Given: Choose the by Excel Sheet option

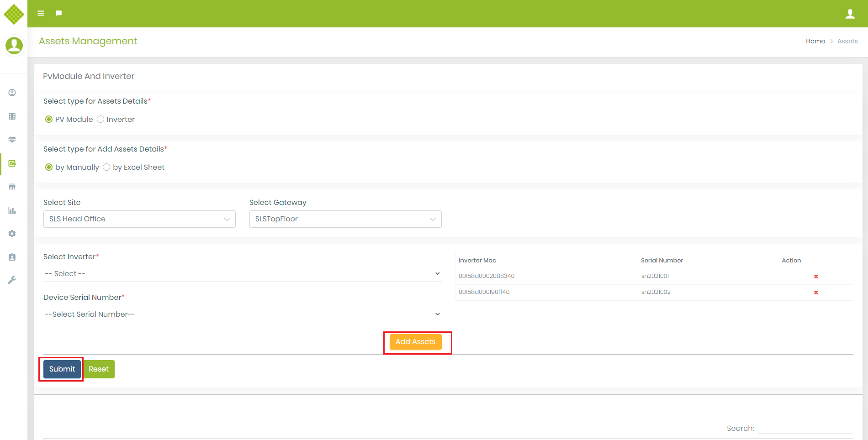Looking at the screenshot, I should (x=106, y=167).
